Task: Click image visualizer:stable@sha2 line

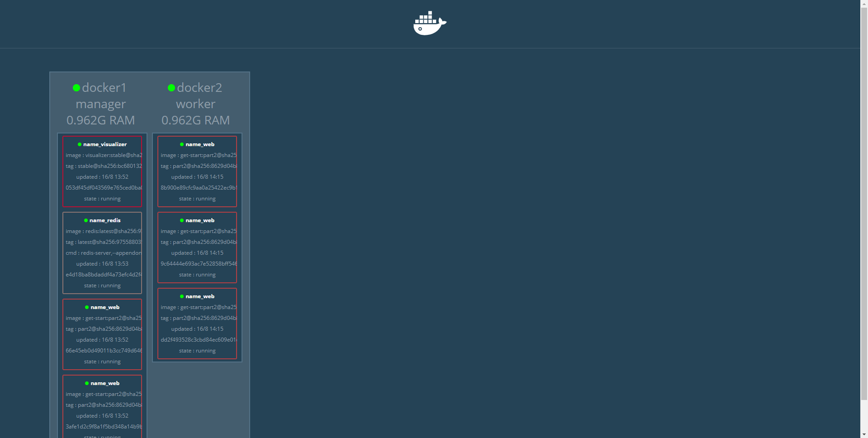Action: click(104, 155)
